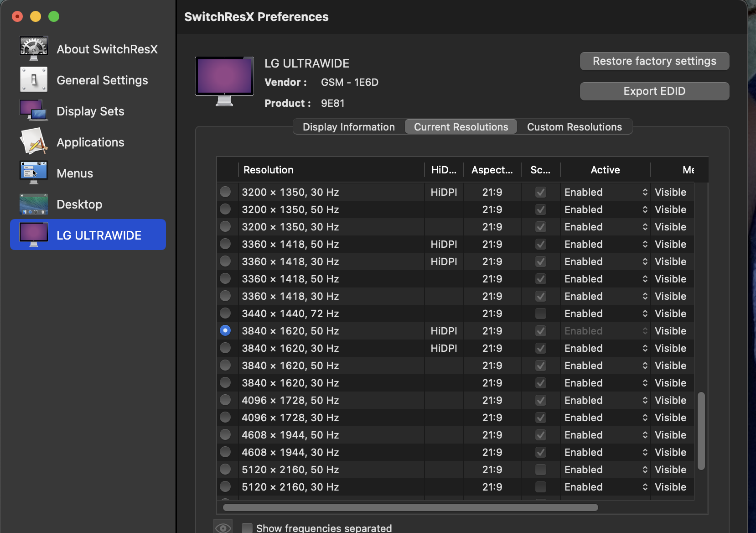Open Desktop icon in sidebar
The height and width of the screenshot is (533, 756).
[33, 204]
